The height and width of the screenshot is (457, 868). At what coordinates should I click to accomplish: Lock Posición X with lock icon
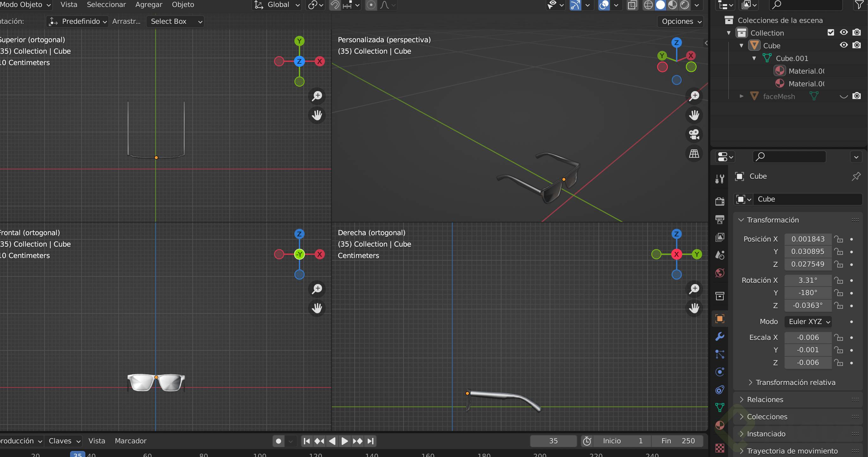tap(839, 239)
